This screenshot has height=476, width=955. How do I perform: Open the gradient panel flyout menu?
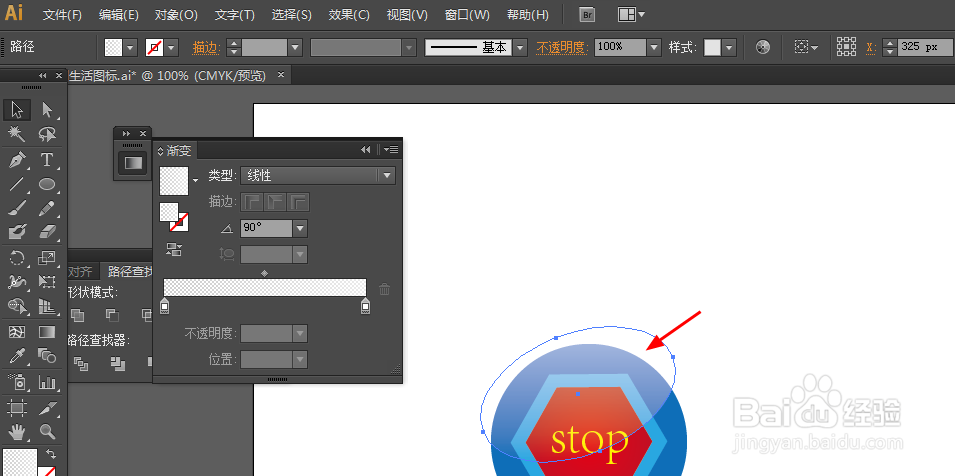(x=391, y=150)
